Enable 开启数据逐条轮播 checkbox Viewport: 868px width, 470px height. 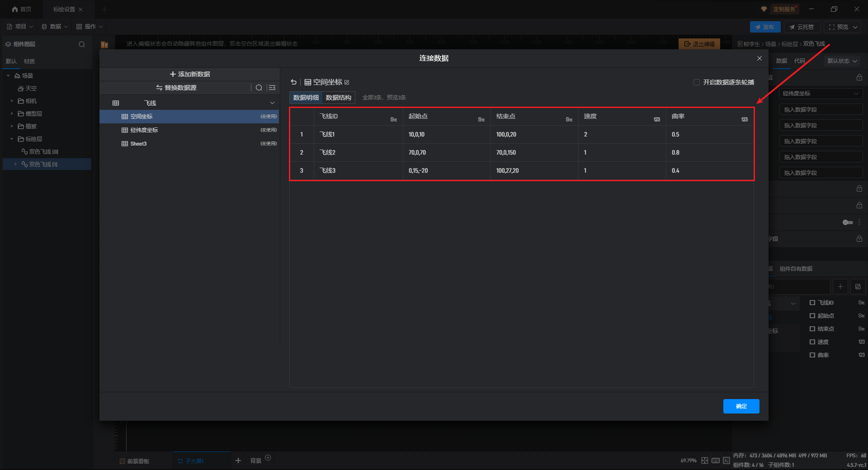[x=697, y=82]
